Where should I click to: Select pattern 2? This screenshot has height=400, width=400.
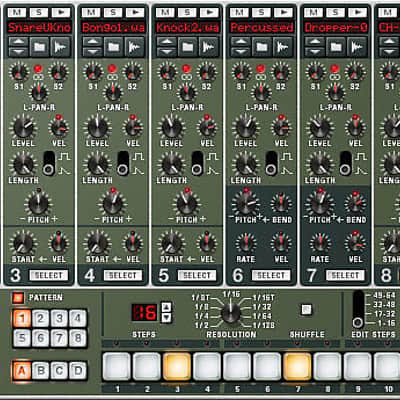(x=40, y=318)
